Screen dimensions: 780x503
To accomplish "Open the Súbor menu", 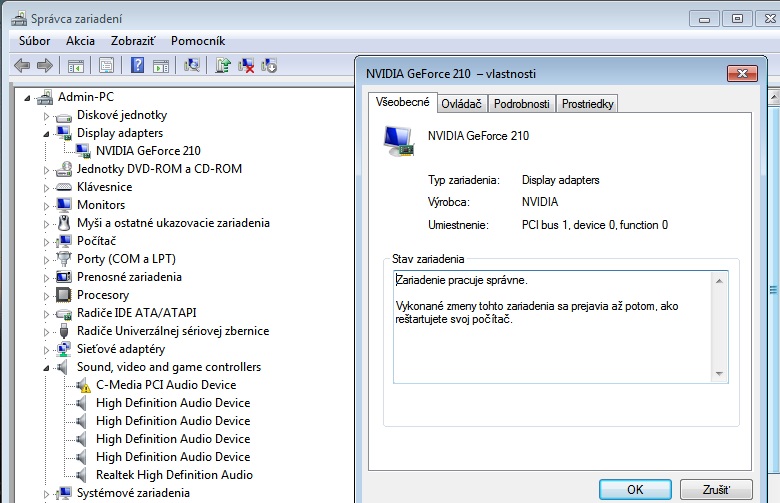I will tap(34, 41).
